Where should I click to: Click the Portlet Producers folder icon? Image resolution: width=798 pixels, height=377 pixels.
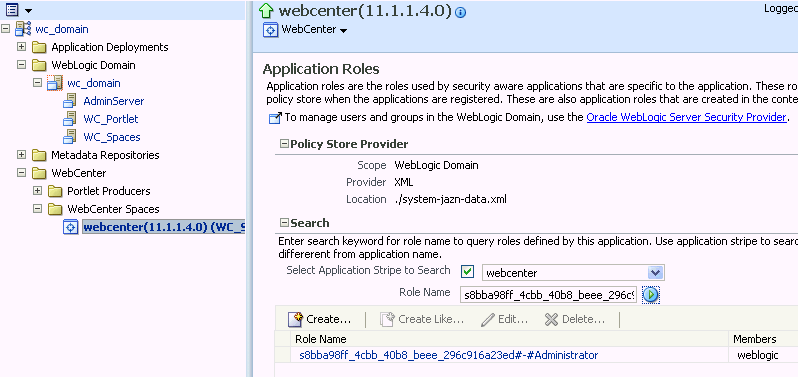coord(55,191)
